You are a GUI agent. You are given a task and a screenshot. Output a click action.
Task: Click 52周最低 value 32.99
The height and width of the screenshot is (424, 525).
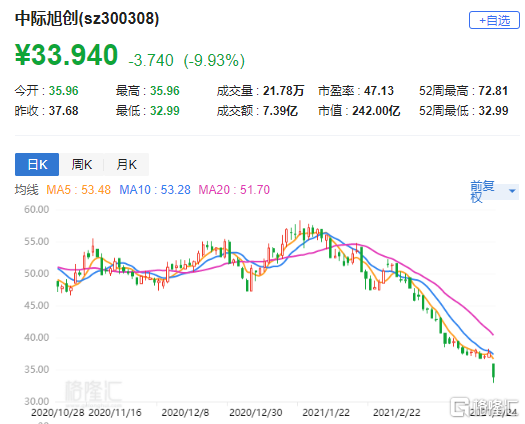[493, 111]
